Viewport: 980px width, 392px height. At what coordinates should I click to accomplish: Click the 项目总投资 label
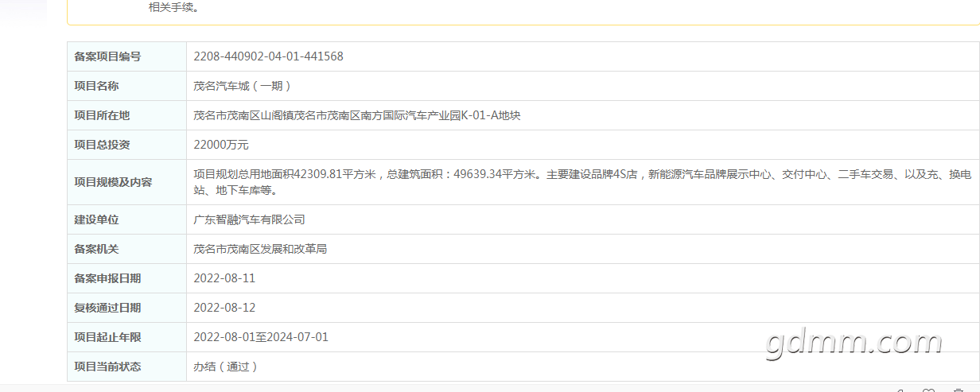pos(102,145)
